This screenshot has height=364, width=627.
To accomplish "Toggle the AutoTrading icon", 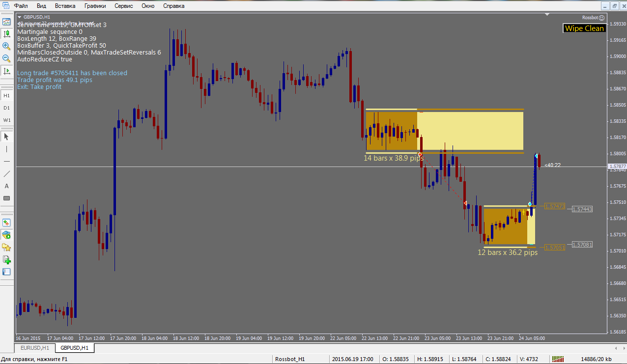I will 6,235.
